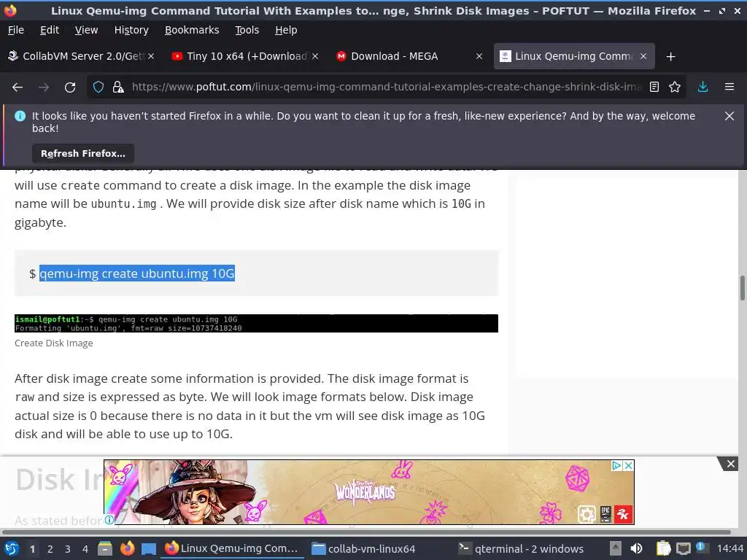Image resolution: width=747 pixels, height=560 pixels.
Task: Click the page vertical scrollbar thumb
Action: point(742,288)
